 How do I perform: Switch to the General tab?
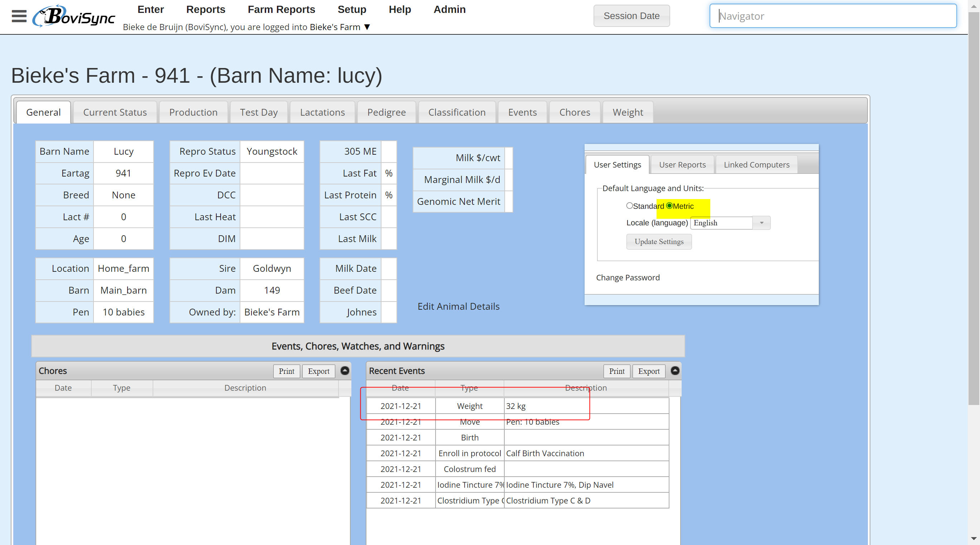tap(43, 112)
